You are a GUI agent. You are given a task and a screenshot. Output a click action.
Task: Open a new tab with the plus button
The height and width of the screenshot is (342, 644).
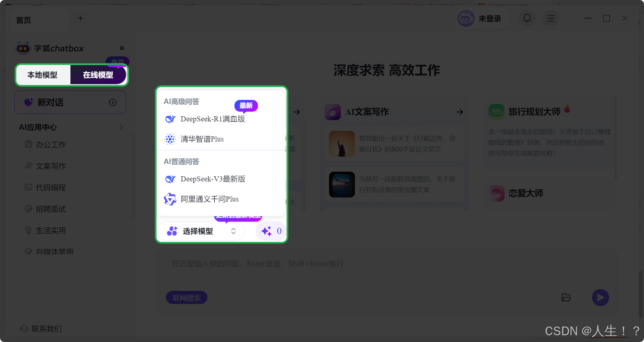pyautogui.click(x=80, y=18)
